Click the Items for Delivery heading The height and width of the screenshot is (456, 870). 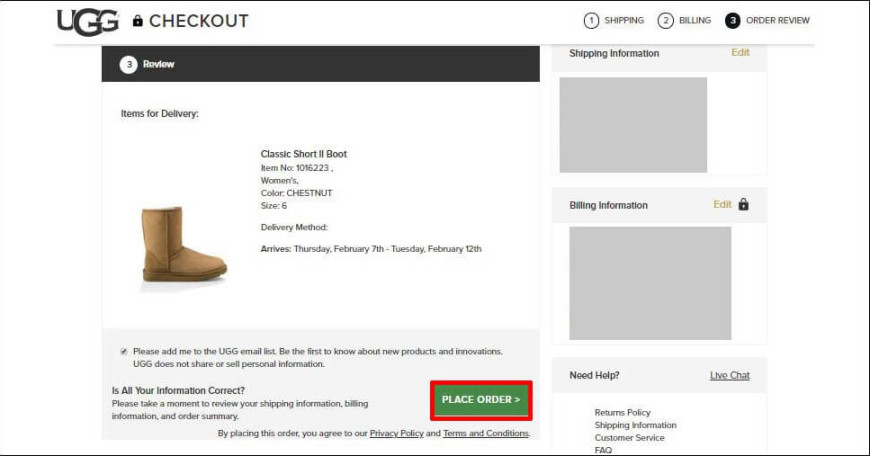point(160,114)
